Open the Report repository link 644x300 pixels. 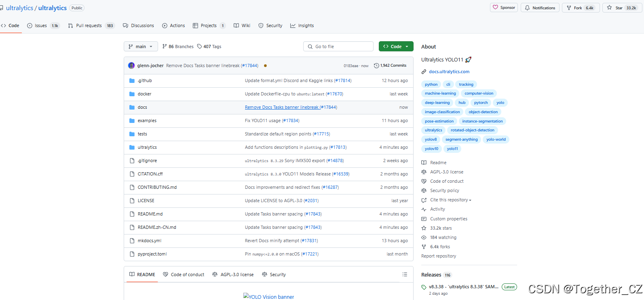(439, 256)
